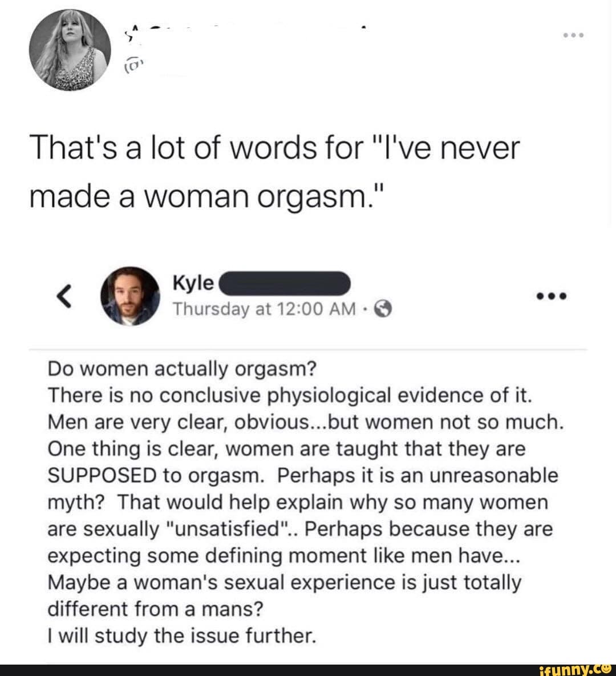616x676 pixels.
Task: Open the three-dot menu on Kyle's post
Action: coord(552,297)
